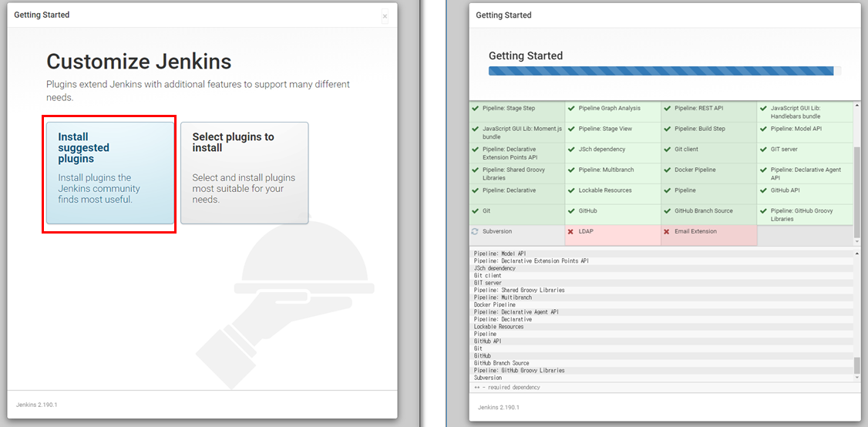
Task: Click the check icon for Declarative Agent API cell
Action: [763, 170]
